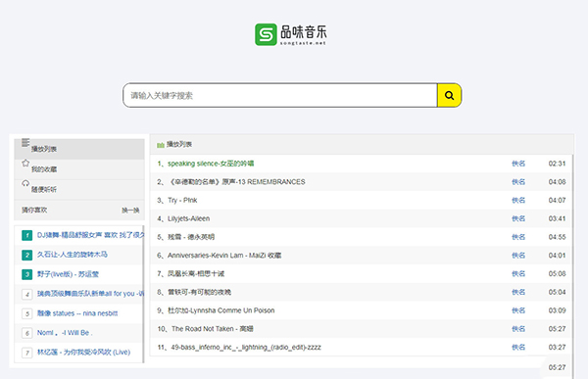This screenshot has width=588, height=379.
Task: Click the recommendations list scrollbar
Action: (x=143, y=294)
